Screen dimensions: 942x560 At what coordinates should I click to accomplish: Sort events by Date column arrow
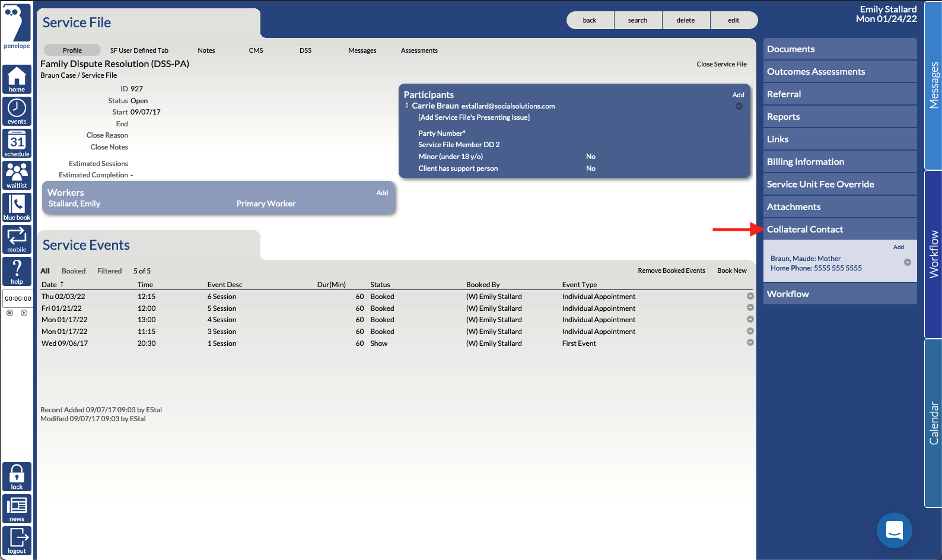click(x=62, y=284)
